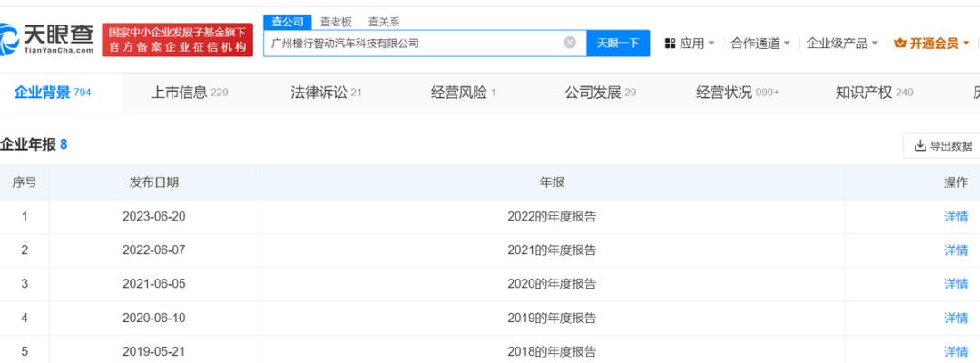The height and width of the screenshot is (363, 980).
Task: Select the date 2021-06-05
Action: click(153, 284)
